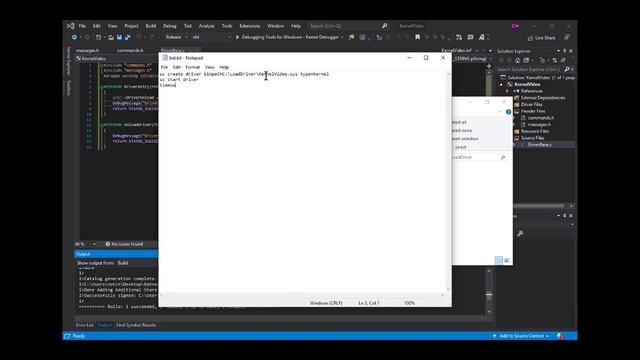Click Select none in File Explorer
The width and height of the screenshot is (640, 360).
[x=462, y=131]
